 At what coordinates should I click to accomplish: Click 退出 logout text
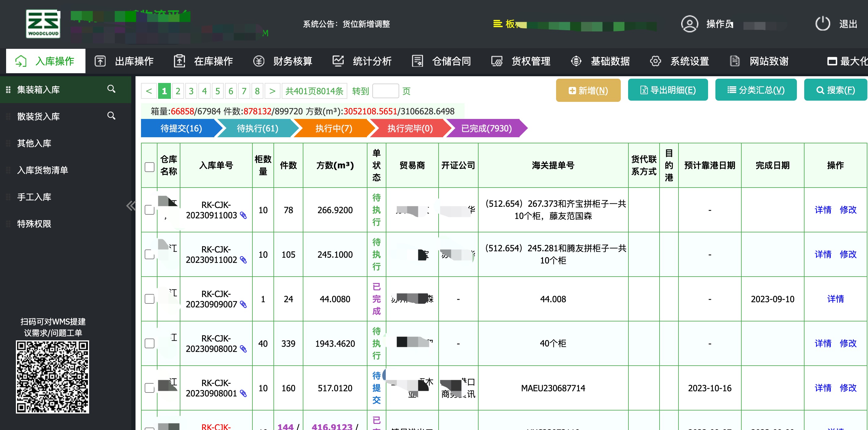coord(848,24)
